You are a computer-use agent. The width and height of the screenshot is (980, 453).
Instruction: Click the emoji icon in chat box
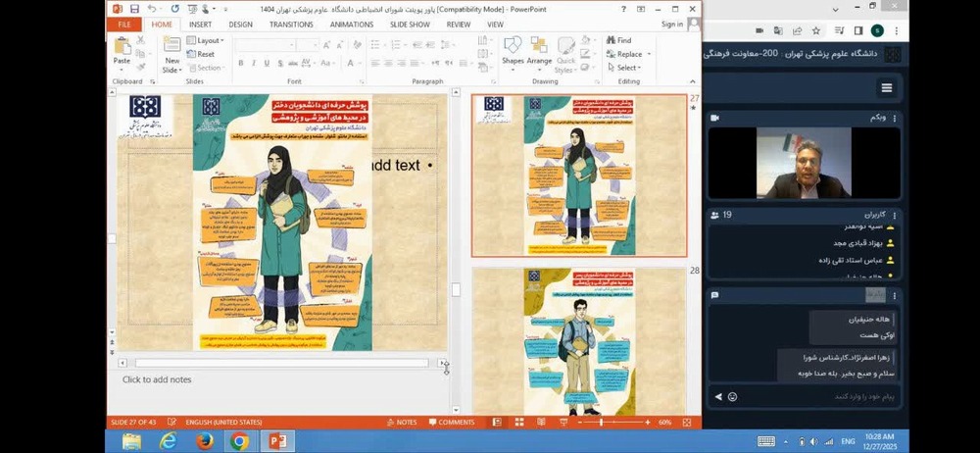(732, 396)
